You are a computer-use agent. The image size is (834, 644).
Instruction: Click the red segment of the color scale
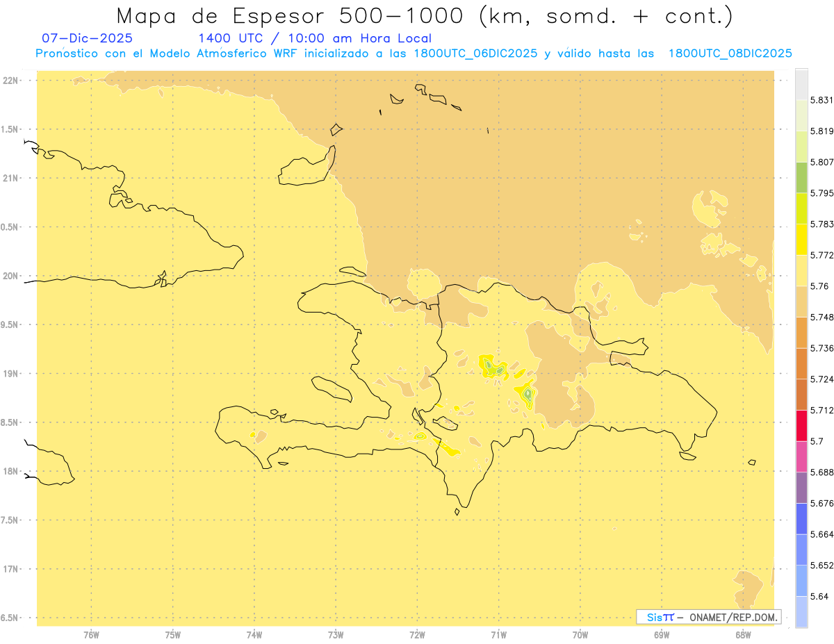coord(801,425)
